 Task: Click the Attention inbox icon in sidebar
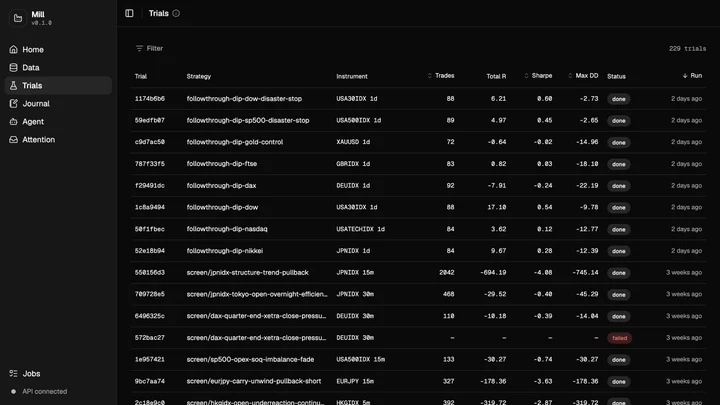point(13,140)
